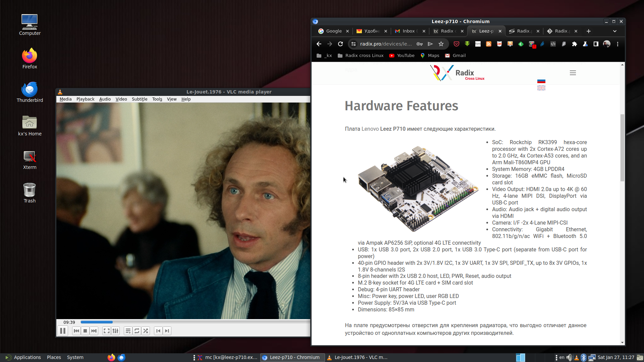Open the orange RSS feed extension
The image size is (644, 362).
point(489,44)
